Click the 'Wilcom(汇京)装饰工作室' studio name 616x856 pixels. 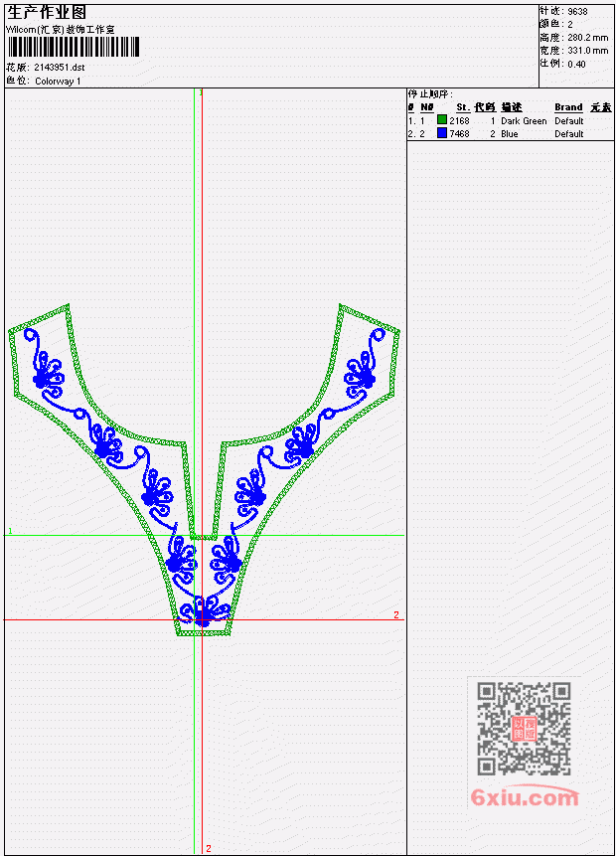tap(61, 30)
